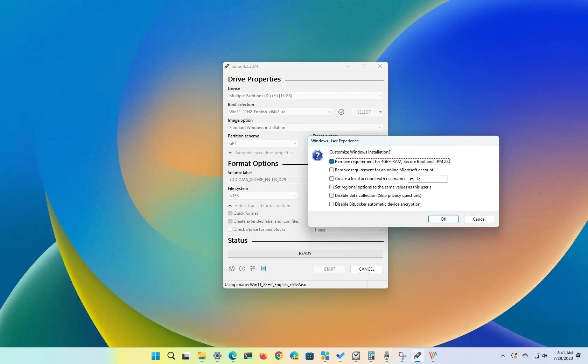Check Disable BitLocker automatic device encryption
This screenshot has width=588, height=364.
coord(331,204)
